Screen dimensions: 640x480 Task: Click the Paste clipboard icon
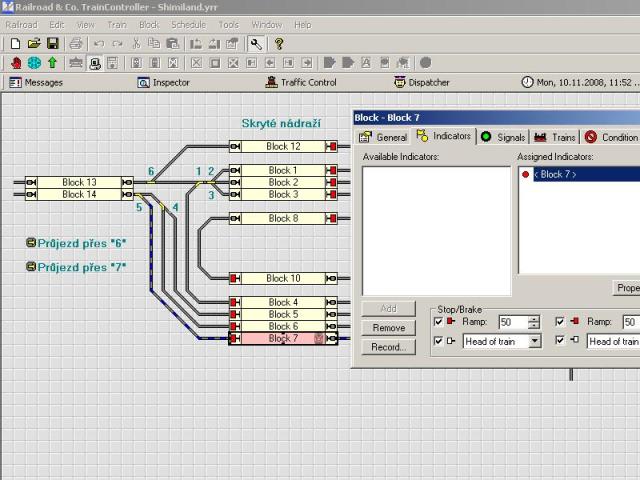pos(173,43)
